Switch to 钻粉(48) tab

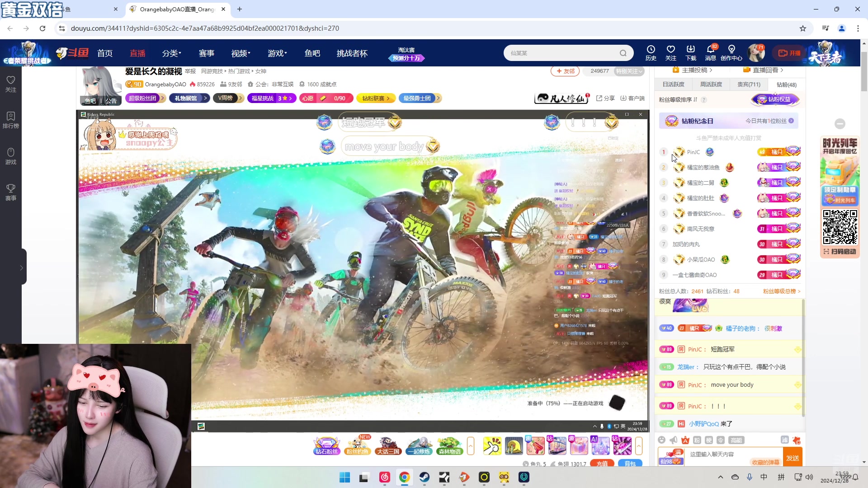click(x=787, y=84)
